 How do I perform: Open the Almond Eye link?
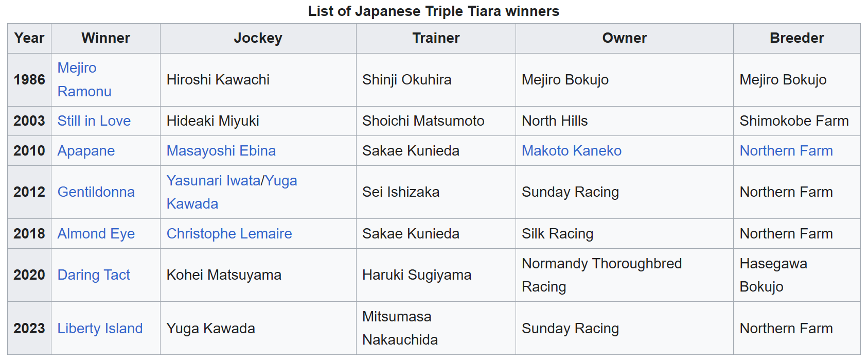click(96, 234)
